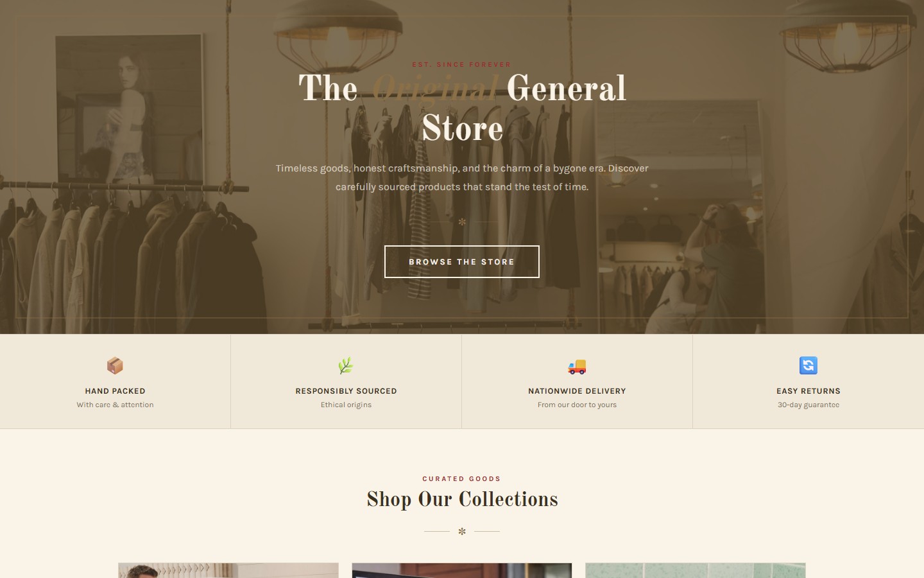Click the 'From our door to yours' text
Viewport: 924px width, 578px height.
[x=577, y=405]
